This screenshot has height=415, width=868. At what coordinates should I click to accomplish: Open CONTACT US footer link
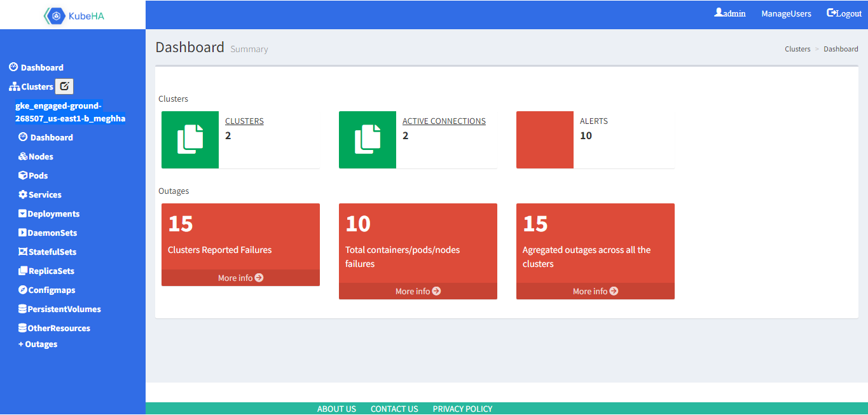[x=394, y=409]
